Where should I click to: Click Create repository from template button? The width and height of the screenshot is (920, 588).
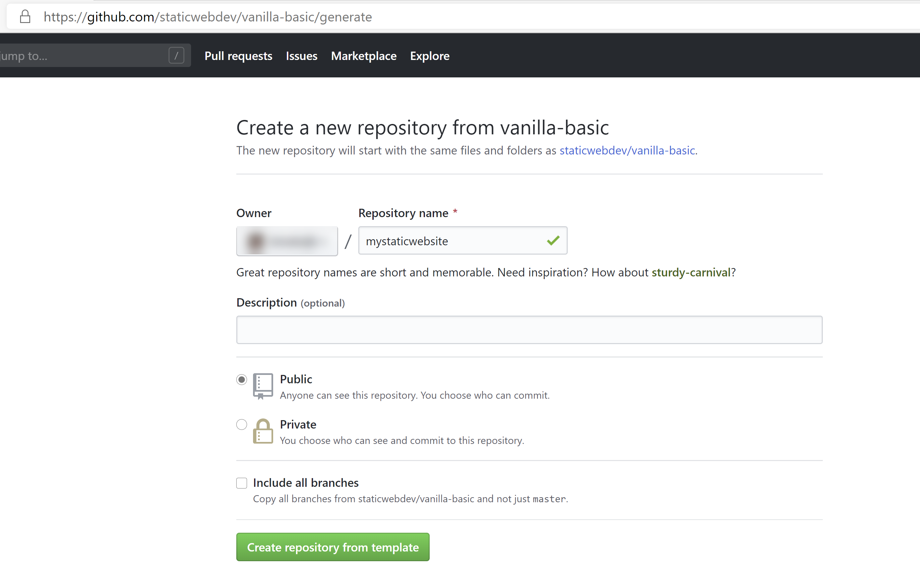(333, 547)
